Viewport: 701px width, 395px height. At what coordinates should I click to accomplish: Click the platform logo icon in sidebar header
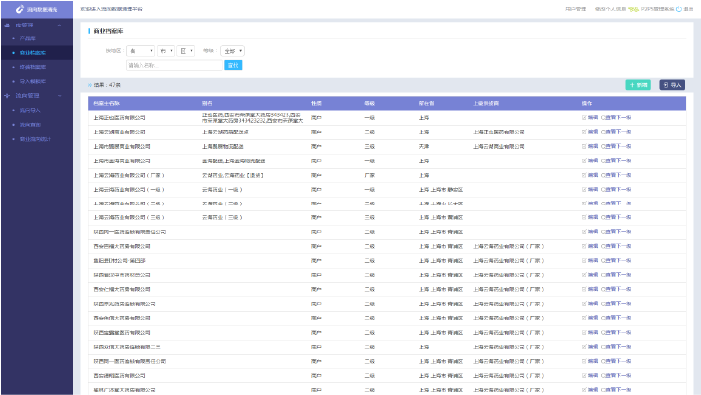[19, 9]
